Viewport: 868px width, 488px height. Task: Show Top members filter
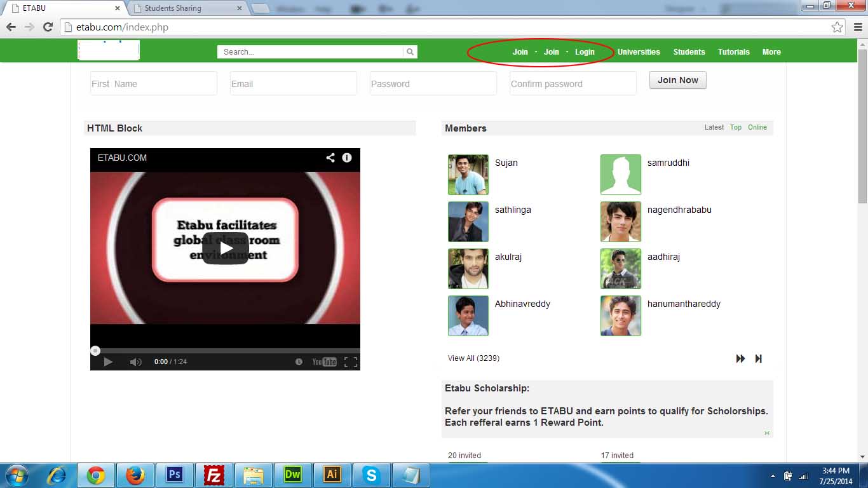735,127
